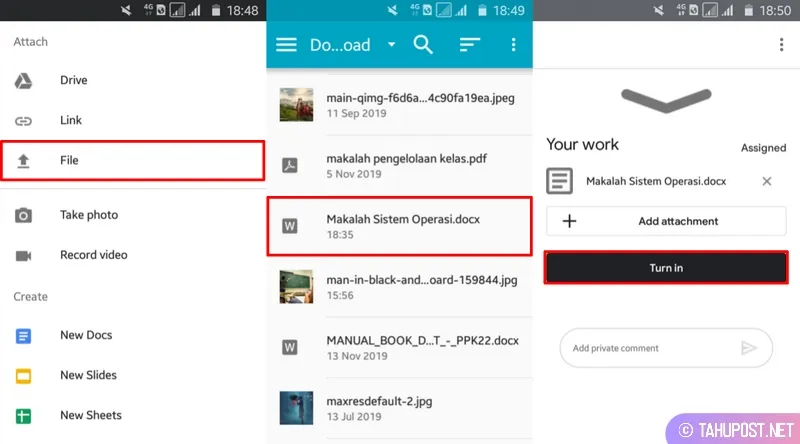Screen dimensions: 800x444
Task: Send the private comment with arrow icon
Action: pos(748,348)
